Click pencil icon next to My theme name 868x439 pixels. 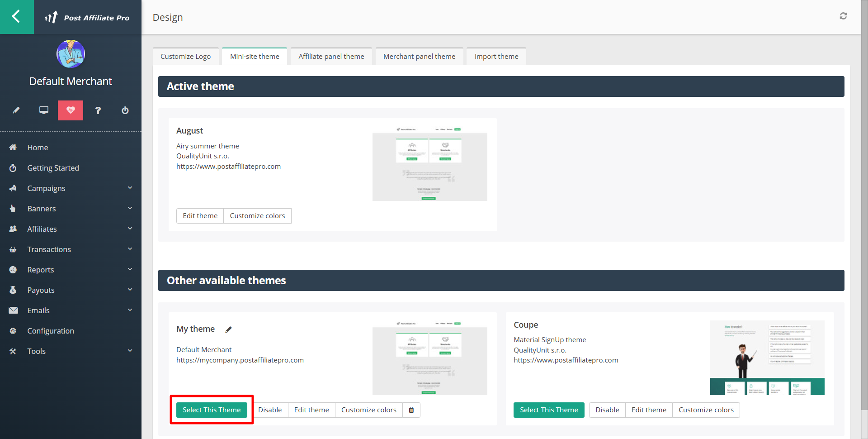click(228, 329)
